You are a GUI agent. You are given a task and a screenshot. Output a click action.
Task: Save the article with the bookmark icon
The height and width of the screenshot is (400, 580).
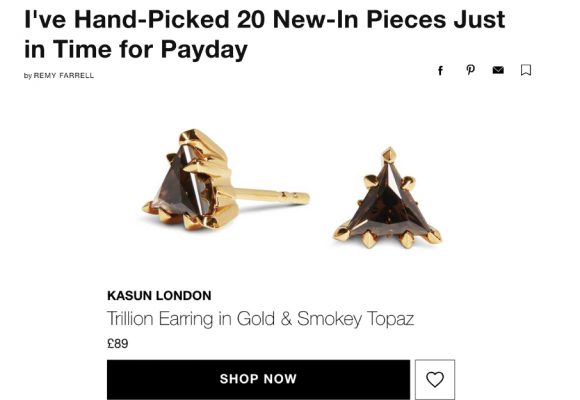[526, 70]
